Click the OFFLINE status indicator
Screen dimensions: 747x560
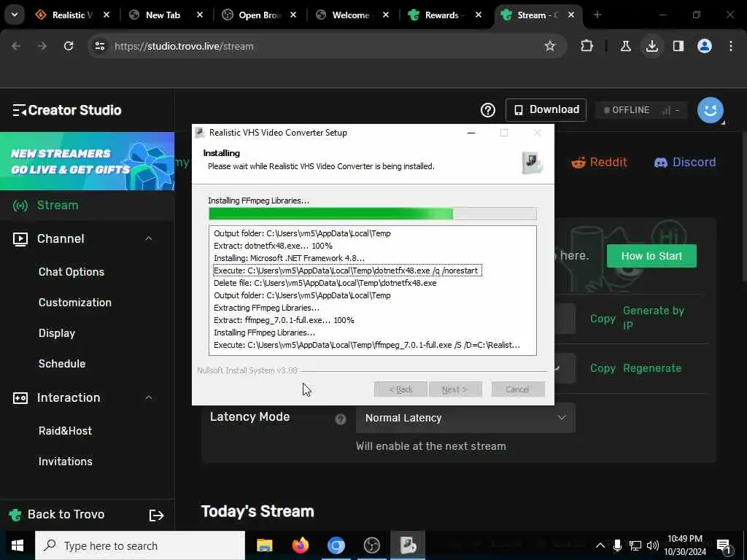641,110
